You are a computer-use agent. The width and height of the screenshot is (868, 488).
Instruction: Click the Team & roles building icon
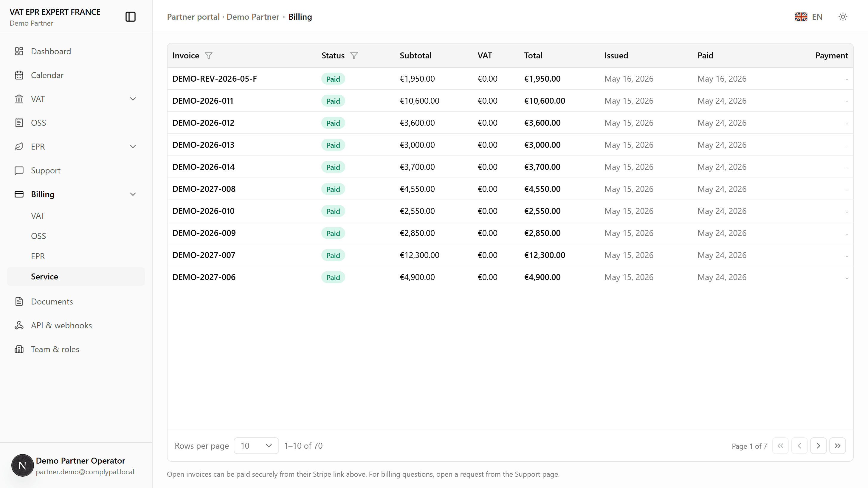[19, 349]
